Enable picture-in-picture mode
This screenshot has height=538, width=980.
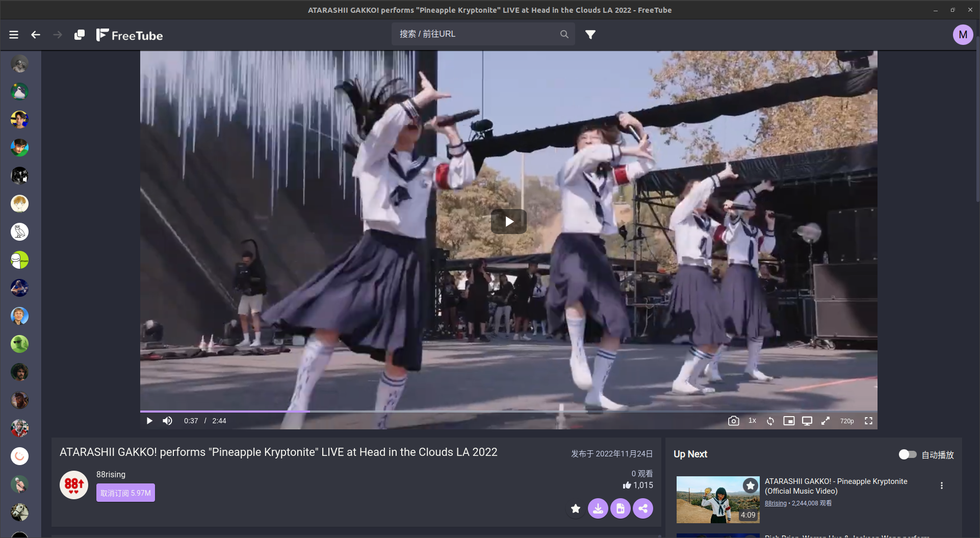pyautogui.click(x=789, y=421)
